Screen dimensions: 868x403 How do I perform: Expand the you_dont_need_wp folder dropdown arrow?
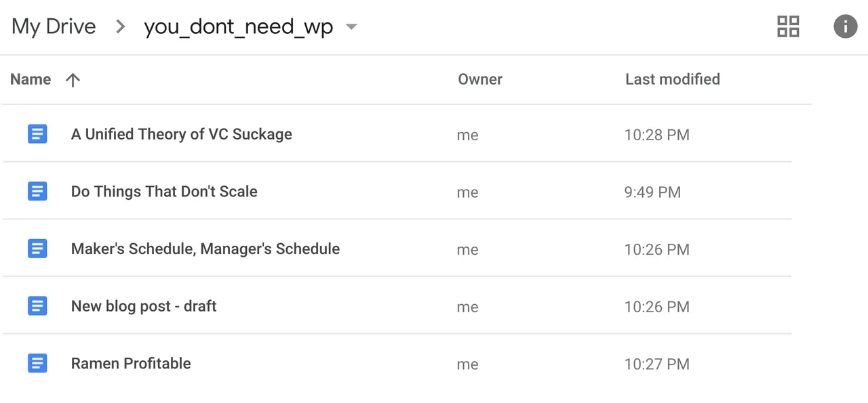pyautogui.click(x=351, y=27)
